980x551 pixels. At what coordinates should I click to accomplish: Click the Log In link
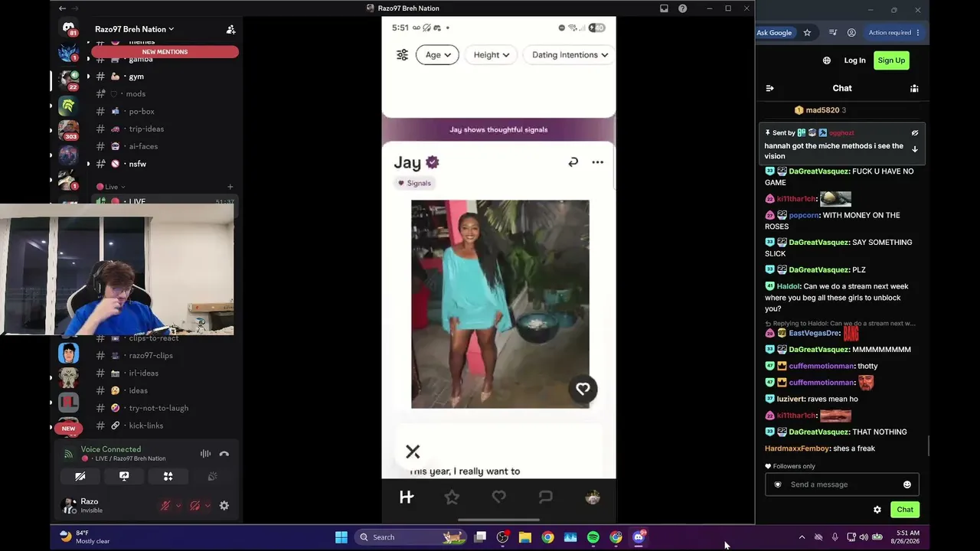tap(854, 60)
